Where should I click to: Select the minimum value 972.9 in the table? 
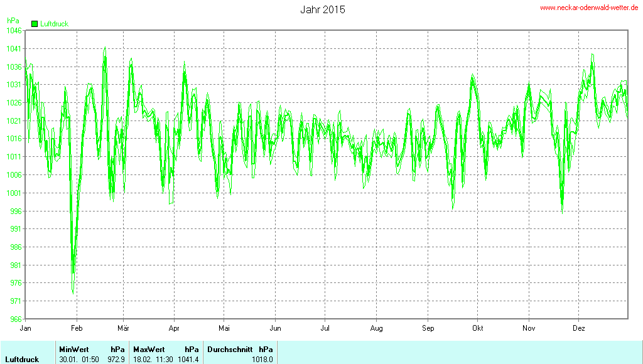coord(116,359)
